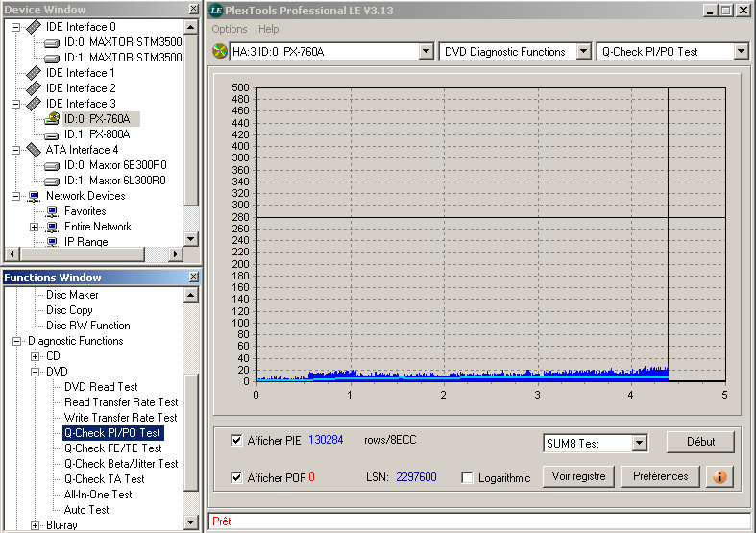The width and height of the screenshot is (756, 533).
Task: Click the PX-800A drive icon
Action: pos(52,135)
